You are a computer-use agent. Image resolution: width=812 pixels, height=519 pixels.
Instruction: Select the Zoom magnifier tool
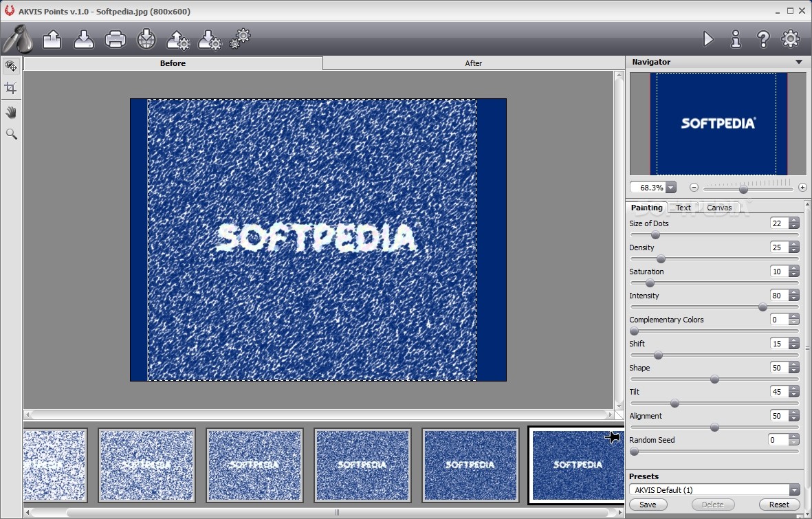pos(11,134)
